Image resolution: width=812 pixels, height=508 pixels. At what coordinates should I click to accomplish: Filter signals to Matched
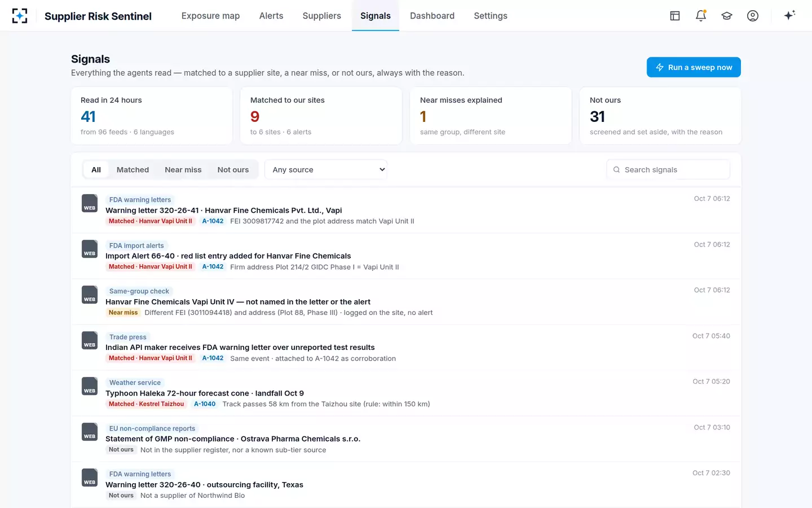click(x=133, y=170)
